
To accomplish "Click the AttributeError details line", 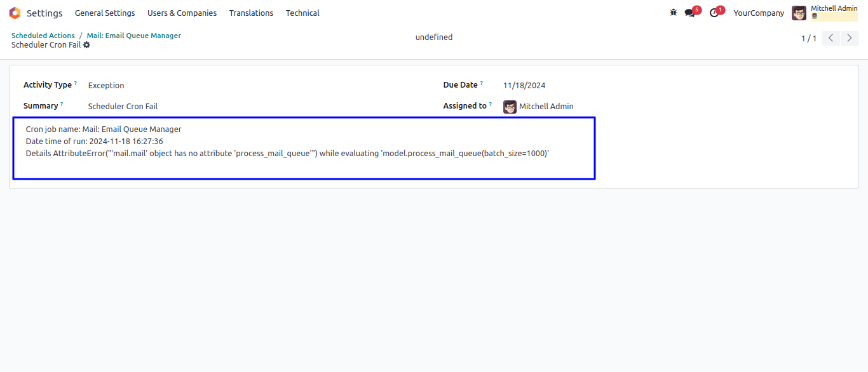I will (x=287, y=154).
